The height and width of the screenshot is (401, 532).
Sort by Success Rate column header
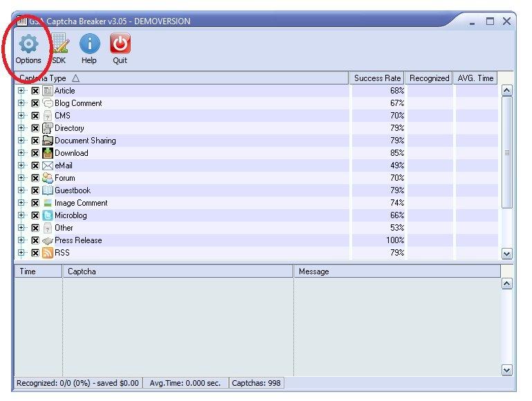377,78
